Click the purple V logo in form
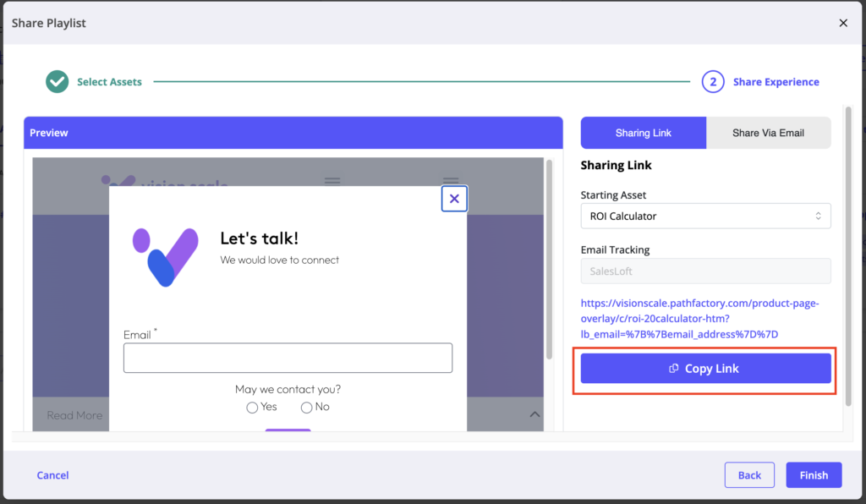Screen dimensions: 866x504 [x=165, y=255]
